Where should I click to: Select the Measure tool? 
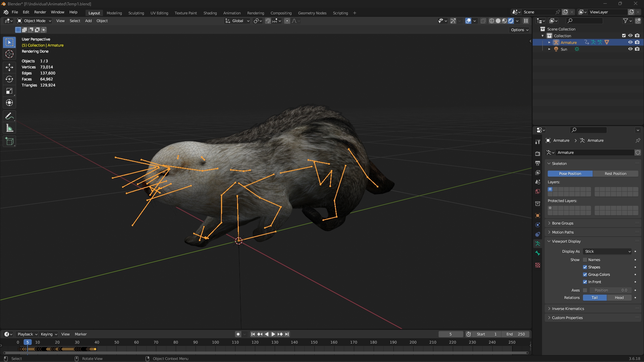point(9,128)
